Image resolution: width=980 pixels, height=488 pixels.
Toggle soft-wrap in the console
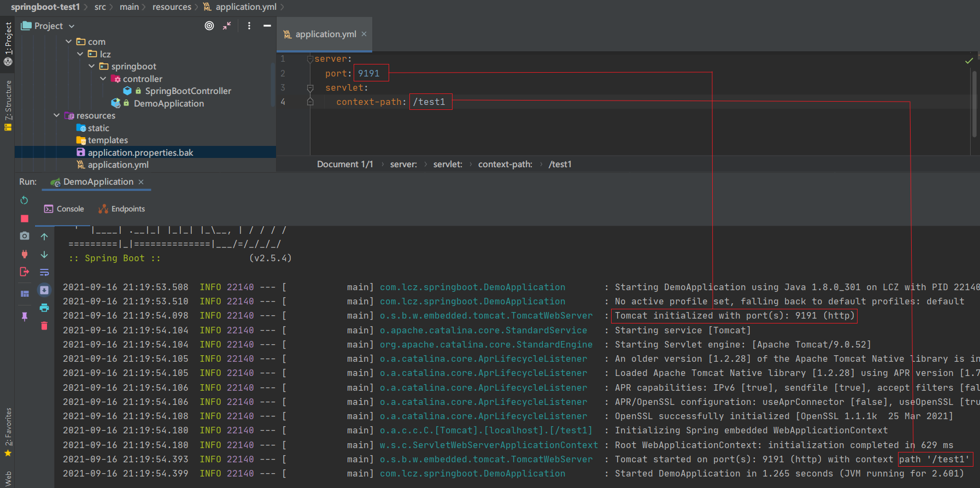[44, 272]
